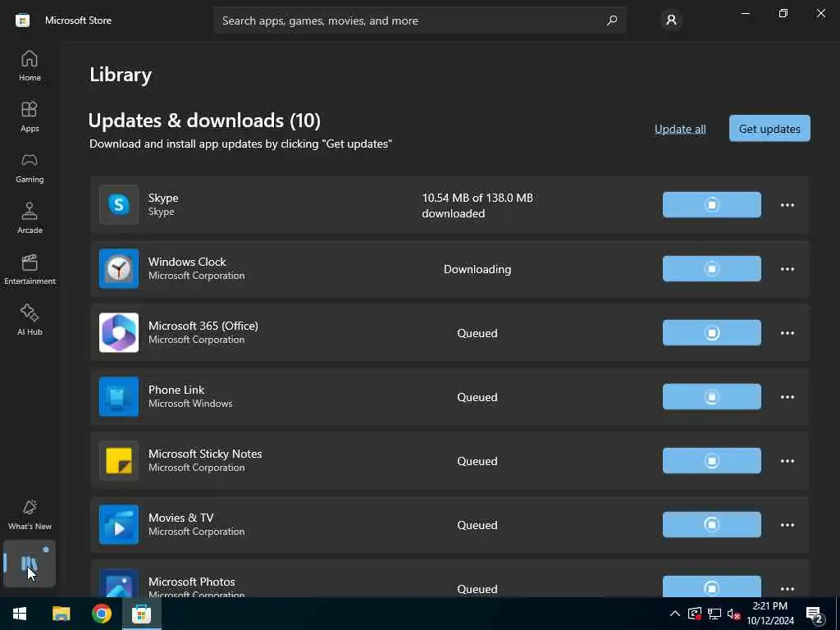Cancel the queued Microsoft 365 (Office) update

[711, 333]
